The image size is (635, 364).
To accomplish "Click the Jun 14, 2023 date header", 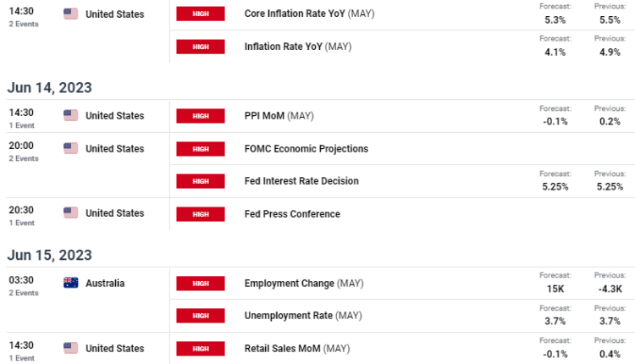I will pyautogui.click(x=50, y=87).
